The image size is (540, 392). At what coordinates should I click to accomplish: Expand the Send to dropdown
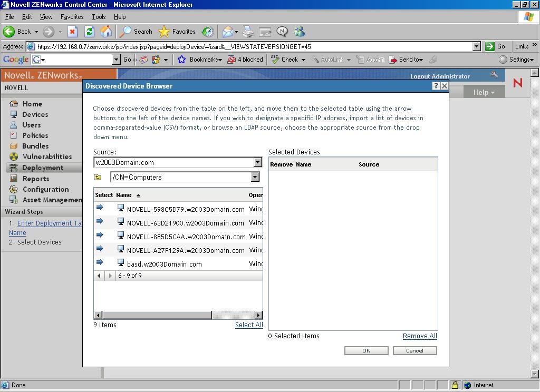[x=421, y=60]
